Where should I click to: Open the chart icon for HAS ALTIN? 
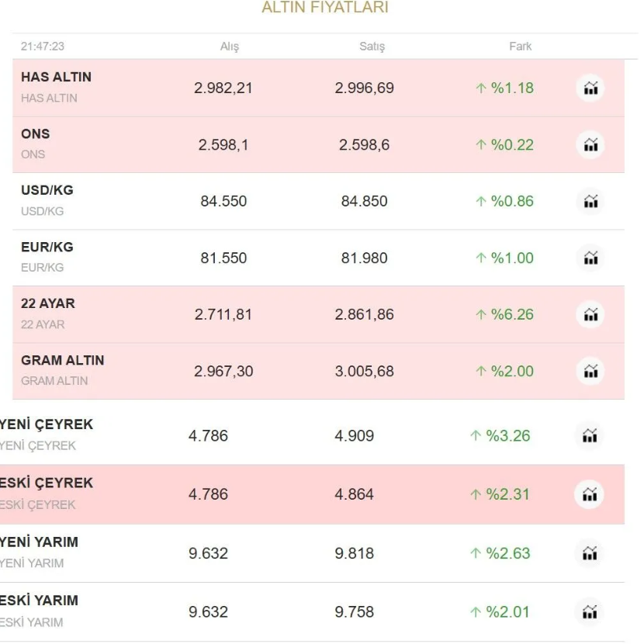[590, 88]
